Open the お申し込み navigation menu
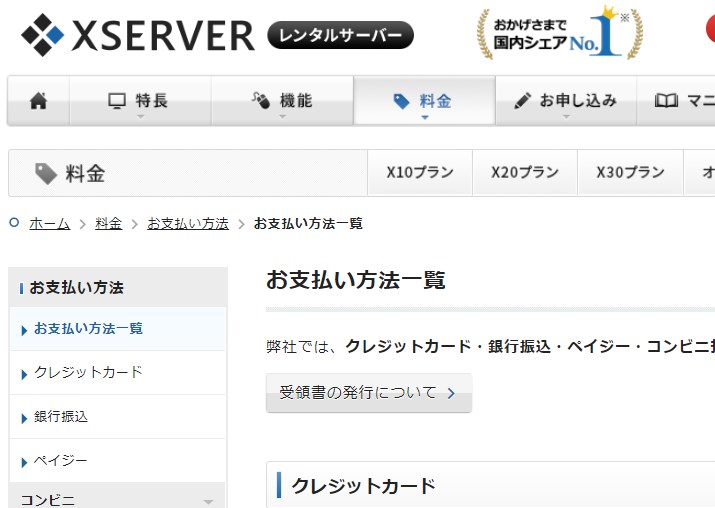 [566, 101]
